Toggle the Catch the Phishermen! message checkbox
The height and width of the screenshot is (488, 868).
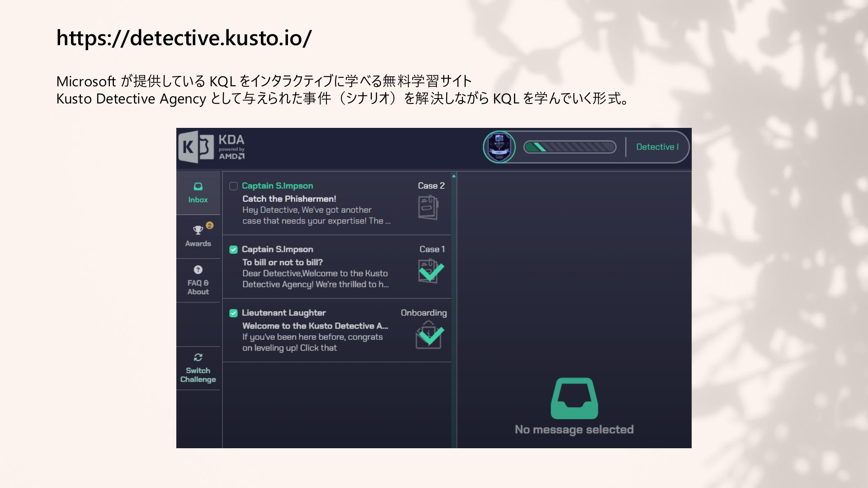coord(233,186)
